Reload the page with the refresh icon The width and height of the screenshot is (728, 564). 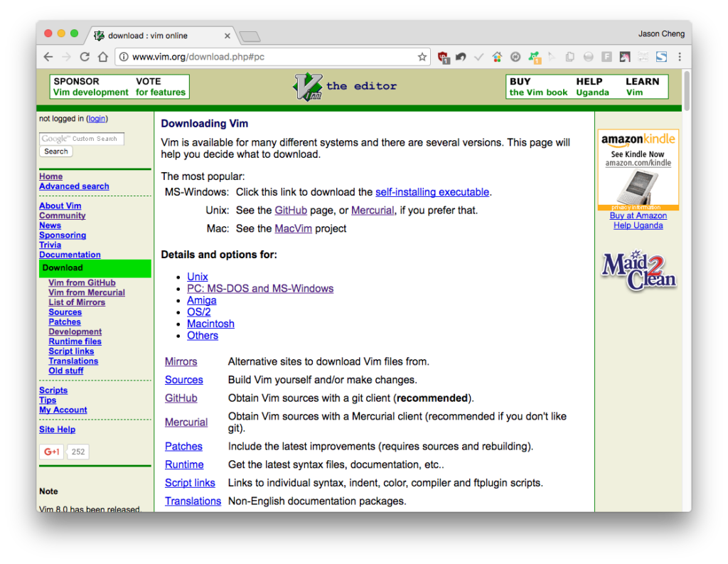(85, 57)
